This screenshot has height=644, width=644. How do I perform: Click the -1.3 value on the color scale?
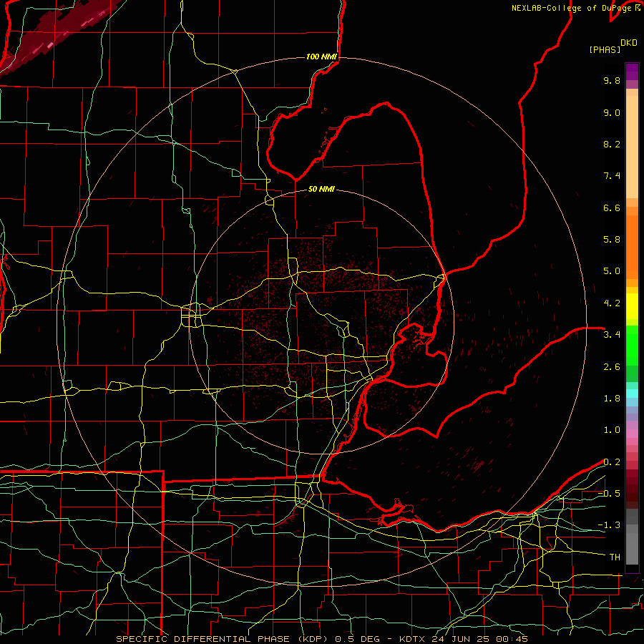coord(609,525)
